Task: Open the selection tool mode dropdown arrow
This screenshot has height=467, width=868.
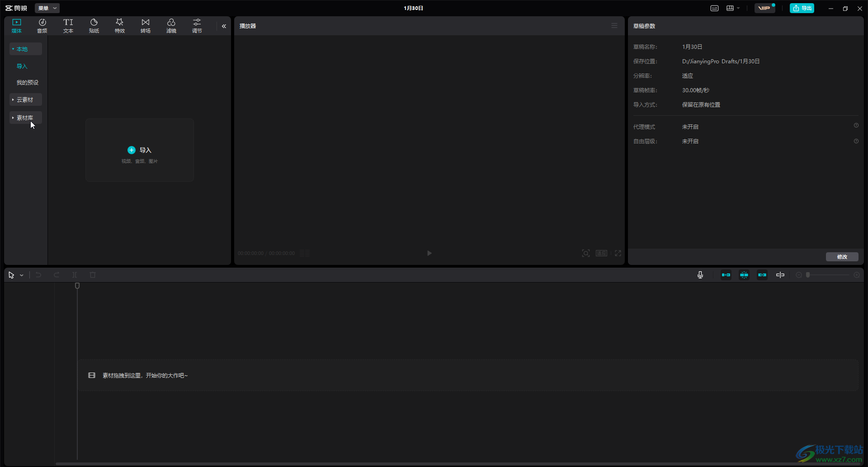Action: tap(21, 275)
